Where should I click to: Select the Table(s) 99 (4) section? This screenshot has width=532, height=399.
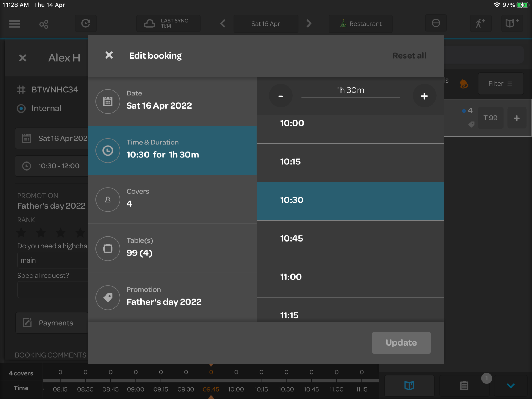point(172,248)
